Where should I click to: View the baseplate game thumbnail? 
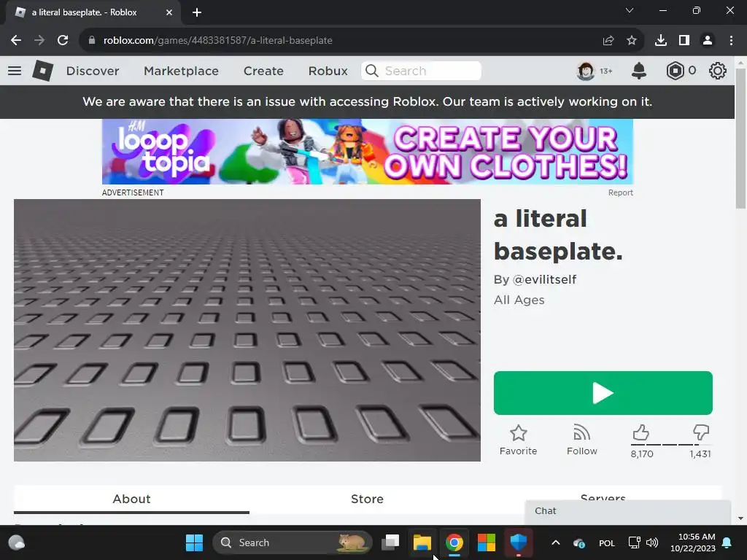click(x=247, y=330)
